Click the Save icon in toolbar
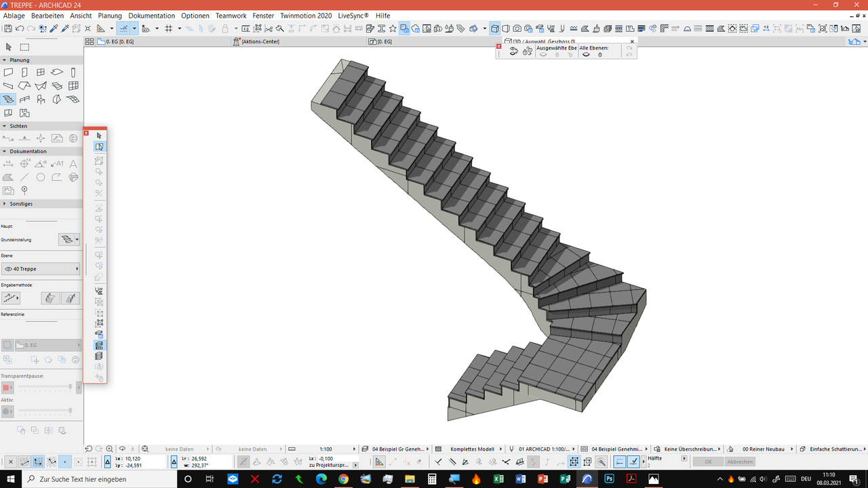 pos(8,28)
